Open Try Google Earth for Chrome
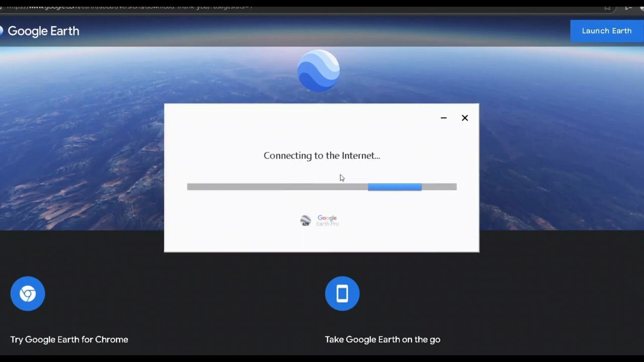The image size is (644, 362). tap(69, 339)
